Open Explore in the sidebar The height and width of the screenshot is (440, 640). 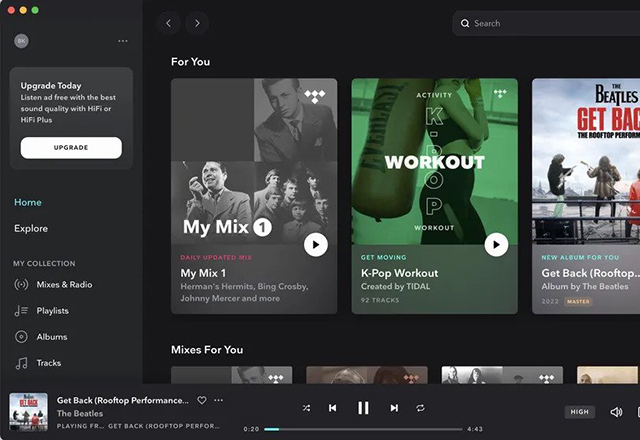coord(31,229)
